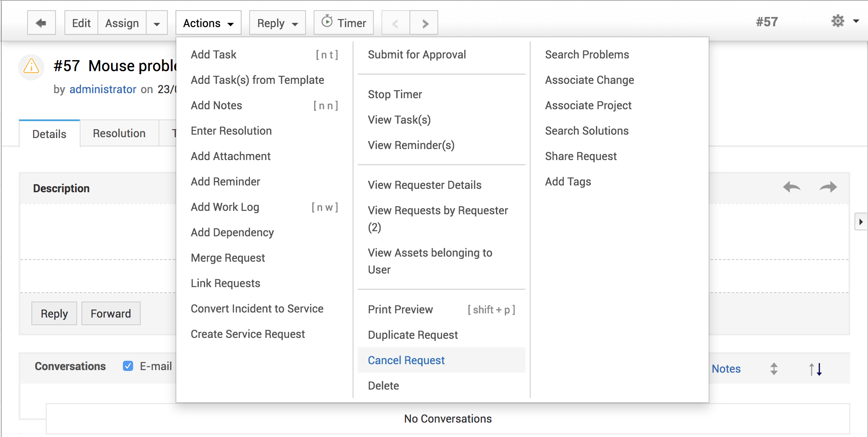This screenshot has height=437, width=868.
Task: Choose Add Attachment
Action: (265, 156)
